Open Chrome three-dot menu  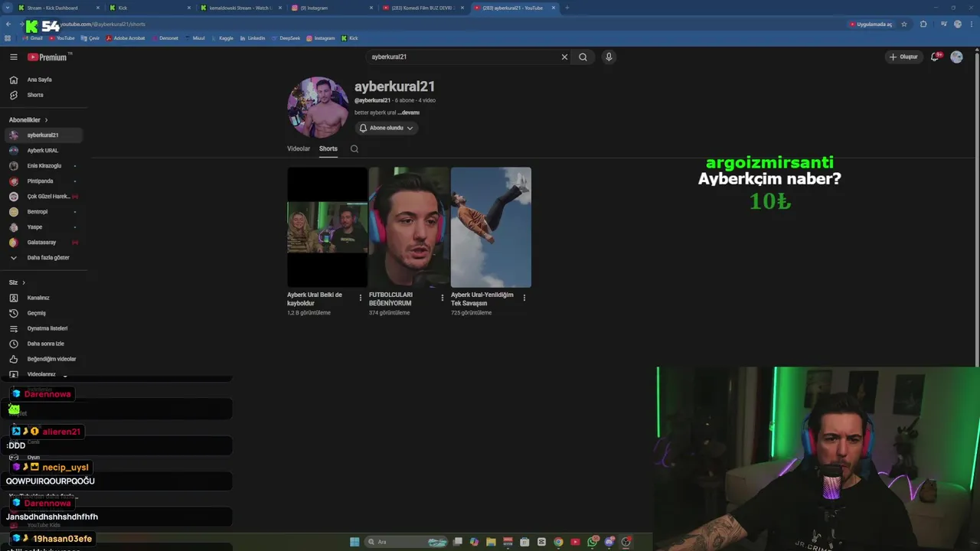[971, 24]
